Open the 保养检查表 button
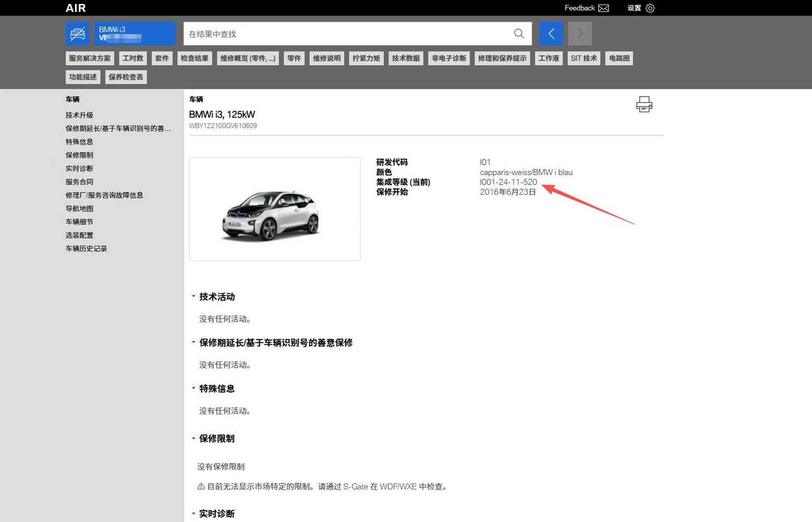Image resolution: width=812 pixels, height=522 pixels. (126, 77)
